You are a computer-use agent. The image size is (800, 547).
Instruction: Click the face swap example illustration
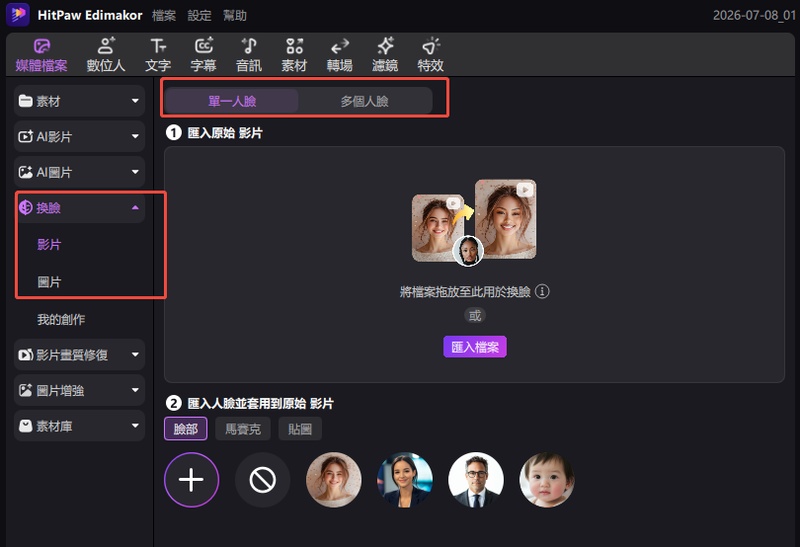pos(474,222)
